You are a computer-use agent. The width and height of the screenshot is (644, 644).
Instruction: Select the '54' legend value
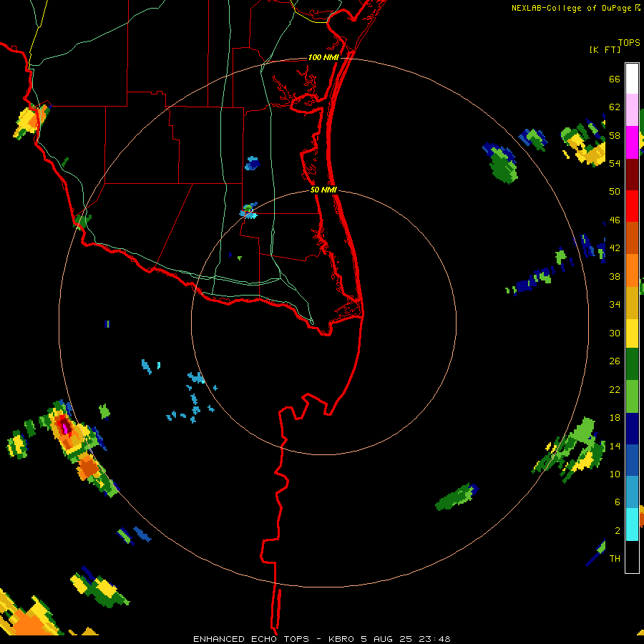[x=615, y=163]
